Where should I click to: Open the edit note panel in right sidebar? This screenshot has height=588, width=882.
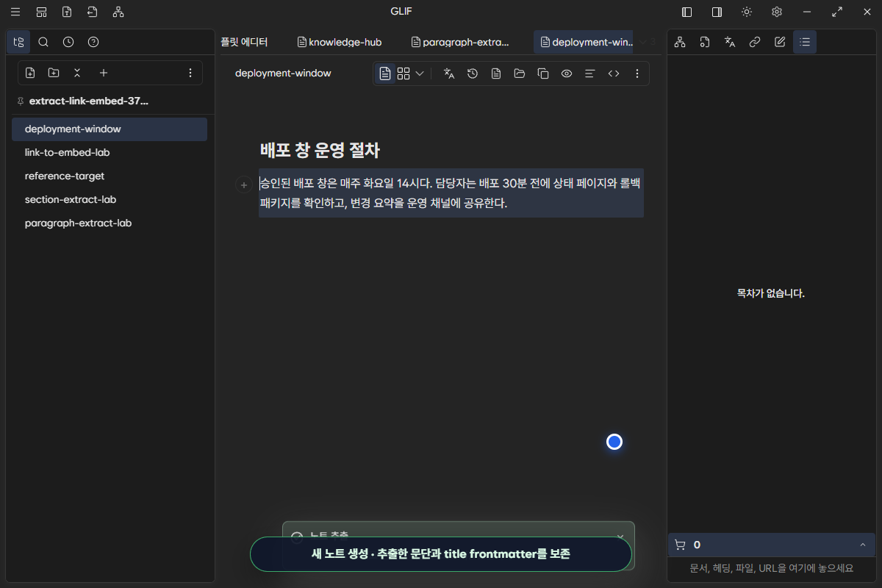pos(780,42)
